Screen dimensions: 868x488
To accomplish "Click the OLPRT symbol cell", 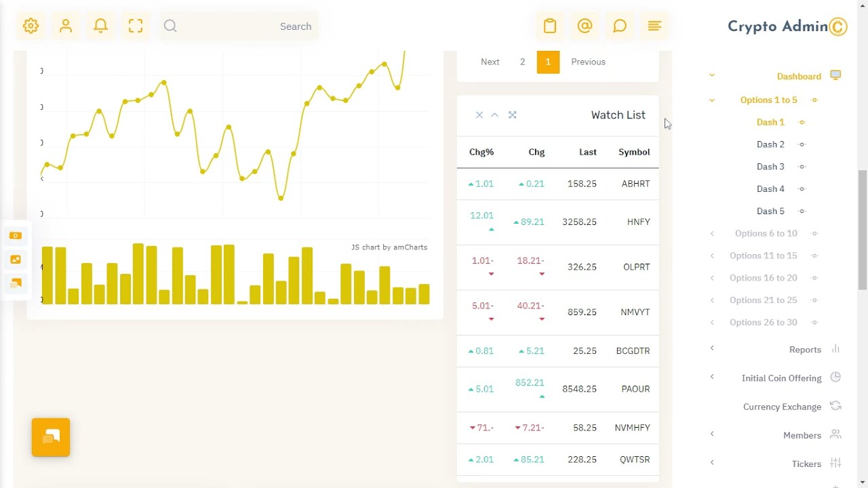I will click(x=637, y=267).
